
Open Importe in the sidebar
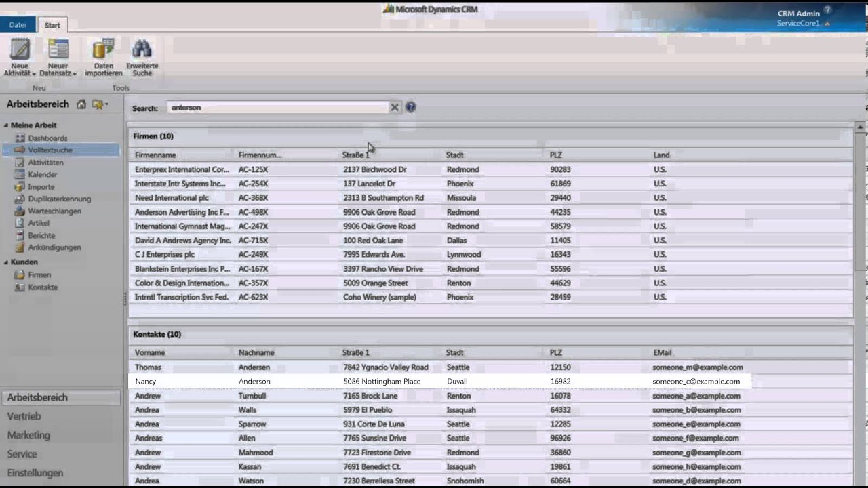[x=41, y=187]
